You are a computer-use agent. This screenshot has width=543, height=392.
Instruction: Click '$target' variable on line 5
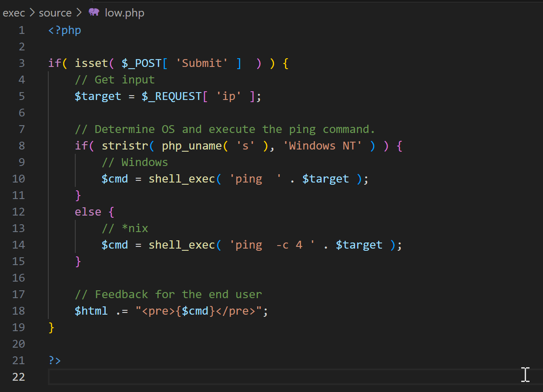[x=98, y=96]
